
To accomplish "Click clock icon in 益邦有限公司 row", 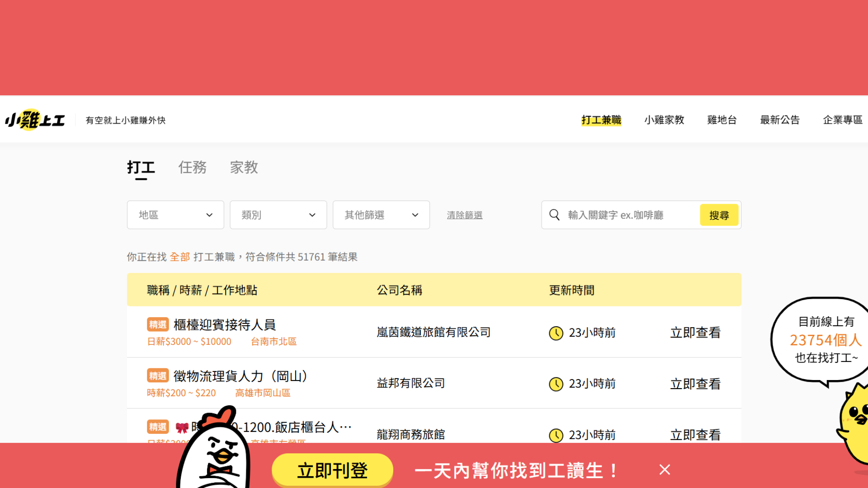I will pos(556,384).
